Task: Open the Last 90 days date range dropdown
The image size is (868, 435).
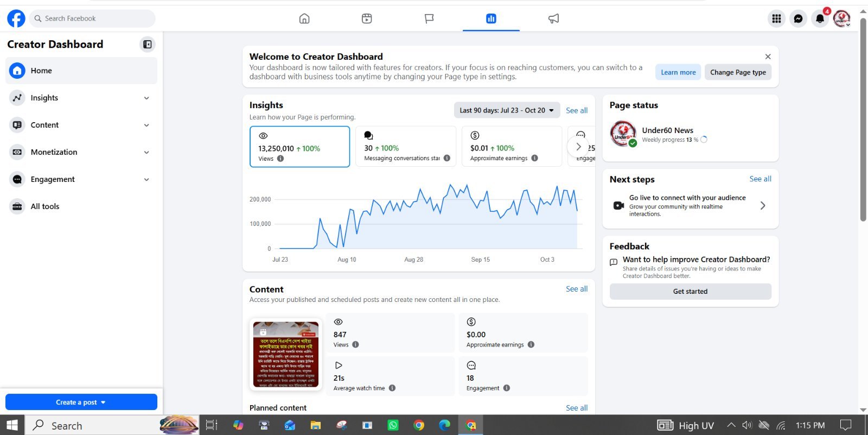Action: 507,110
